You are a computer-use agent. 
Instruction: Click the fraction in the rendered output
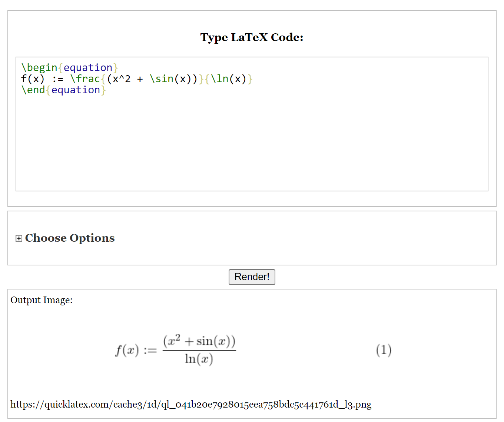pyautogui.click(x=199, y=349)
